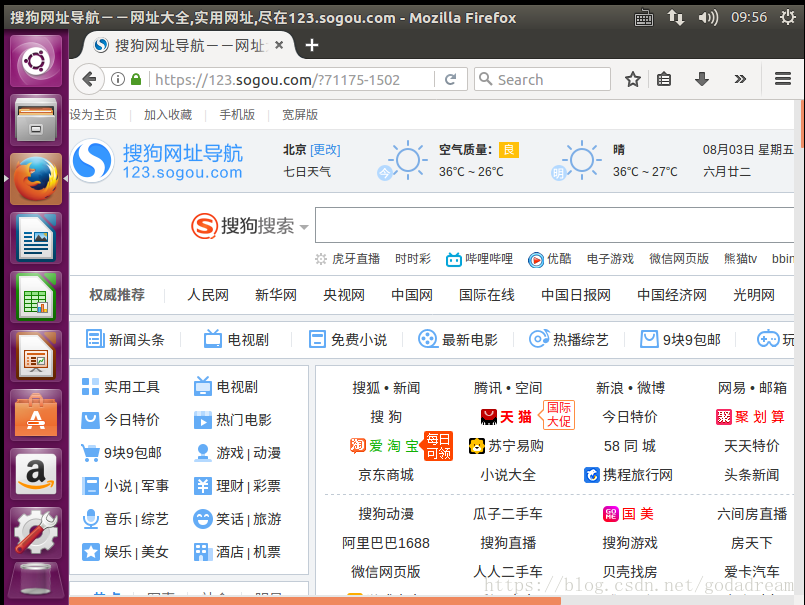The height and width of the screenshot is (605, 805).
Task: Open the downloads arrow icon
Action: tap(701, 79)
